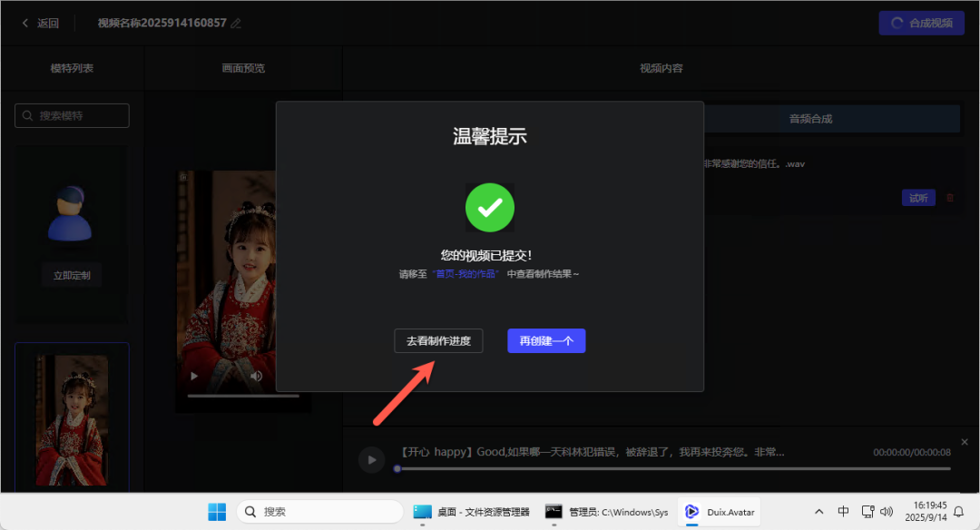Expand the system tray hidden icons chevron

tap(818, 512)
